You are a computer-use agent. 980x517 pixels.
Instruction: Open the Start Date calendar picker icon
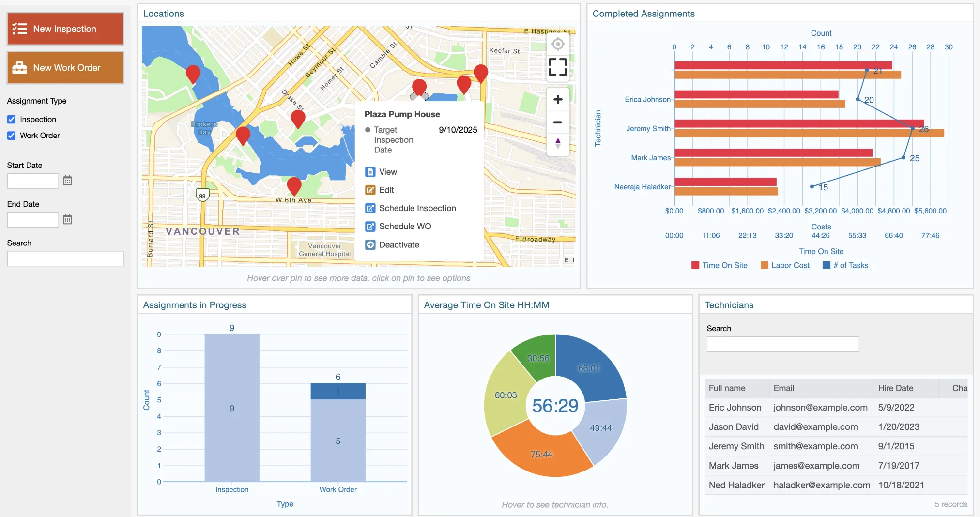67,181
